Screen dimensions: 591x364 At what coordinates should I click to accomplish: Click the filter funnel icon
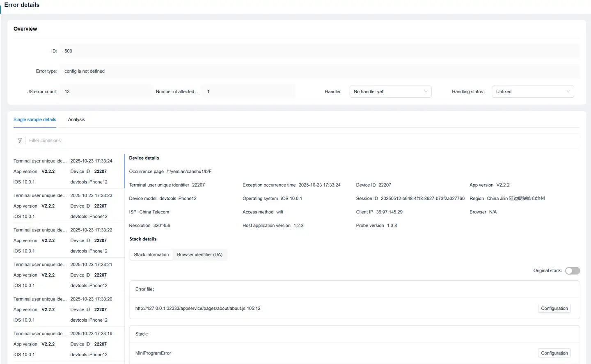(20, 140)
